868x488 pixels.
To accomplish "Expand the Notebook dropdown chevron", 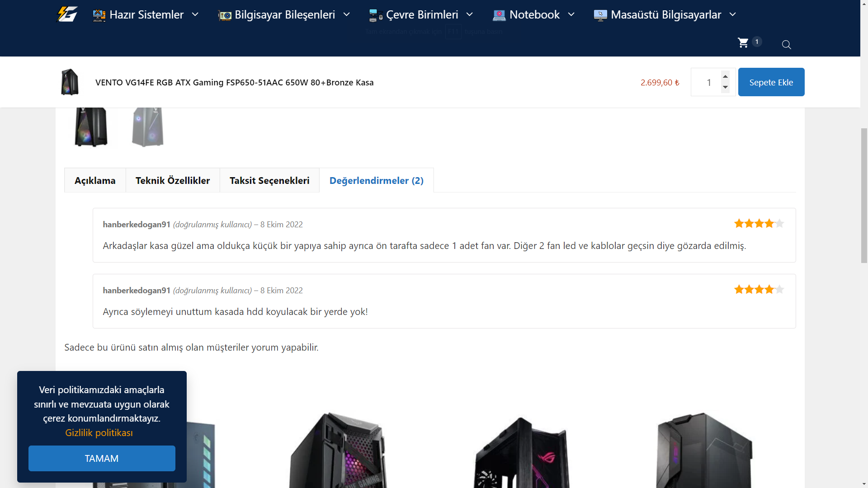I will tap(571, 14).
